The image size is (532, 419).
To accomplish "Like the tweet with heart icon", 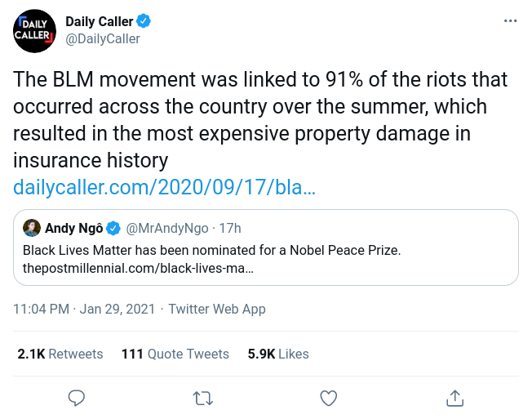I will pyautogui.click(x=329, y=398).
